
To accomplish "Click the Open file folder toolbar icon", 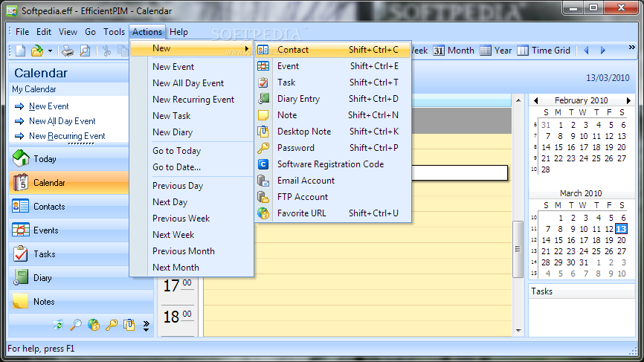I will pos(37,51).
